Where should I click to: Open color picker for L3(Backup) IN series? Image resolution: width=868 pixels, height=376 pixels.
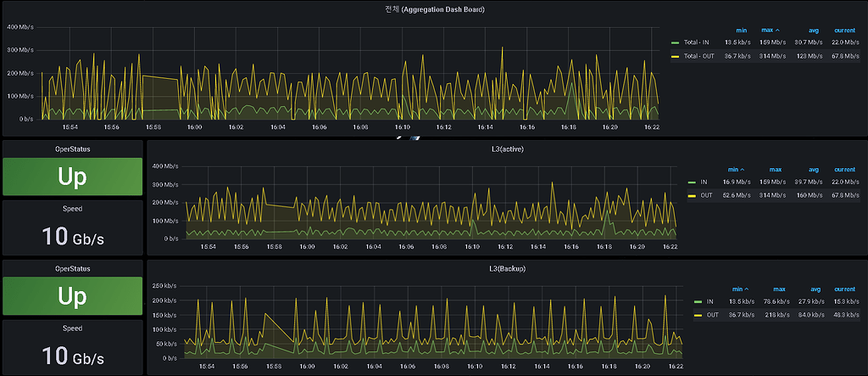(x=697, y=301)
